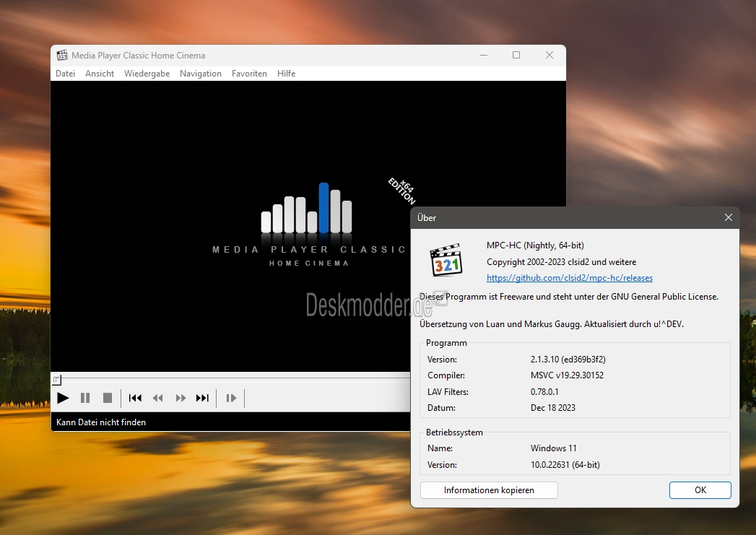Click the Stop playback button
Viewport: 756px width, 535px height.
(108, 398)
